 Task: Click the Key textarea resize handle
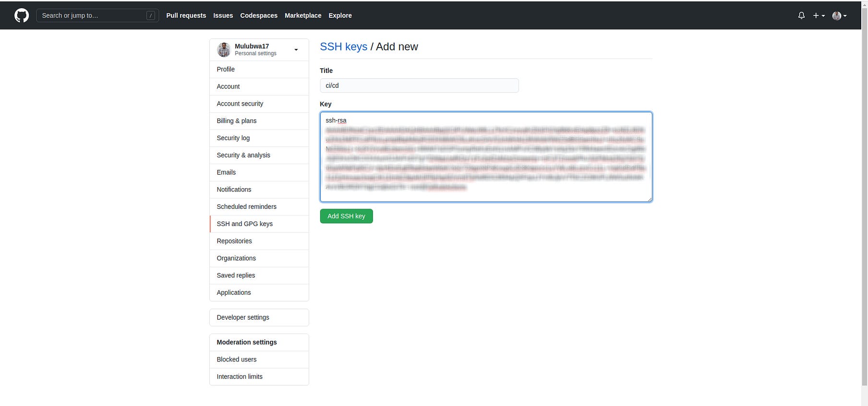coord(649,199)
